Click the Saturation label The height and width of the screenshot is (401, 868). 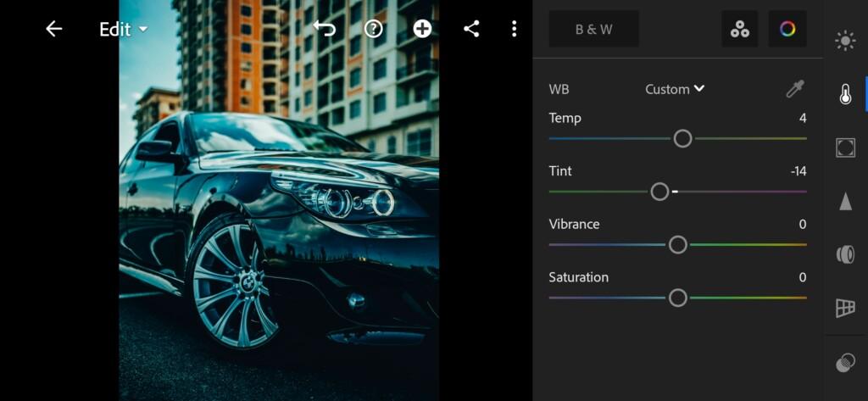point(578,277)
